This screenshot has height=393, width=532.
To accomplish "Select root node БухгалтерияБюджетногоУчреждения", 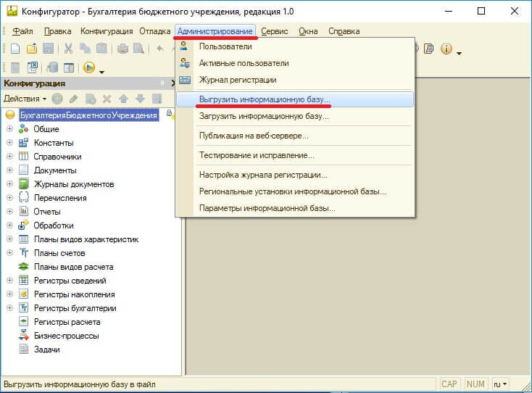I will 88,115.
